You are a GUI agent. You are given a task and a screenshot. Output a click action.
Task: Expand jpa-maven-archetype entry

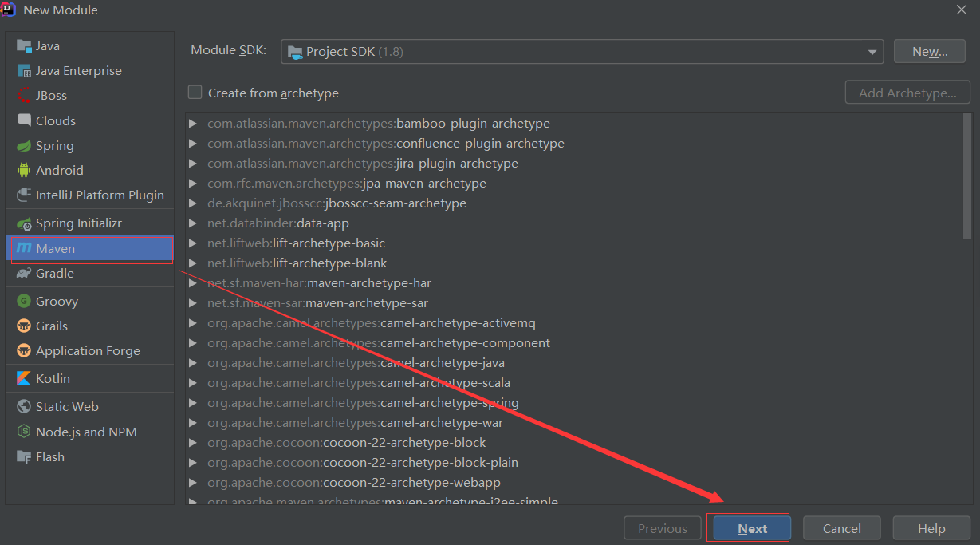pyautogui.click(x=192, y=184)
